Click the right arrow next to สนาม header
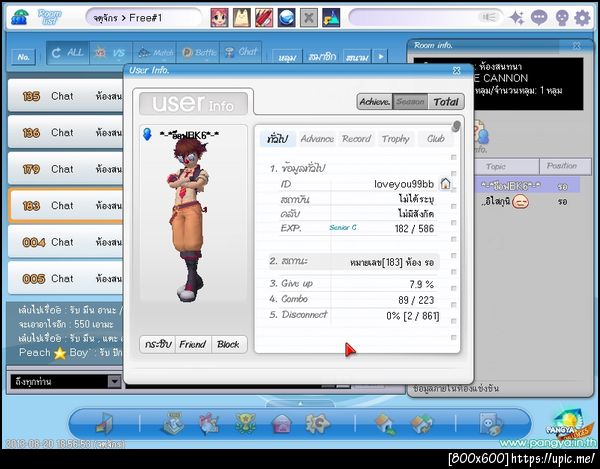The width and height of the screenshot is (600, 469). tap(381, 57)
